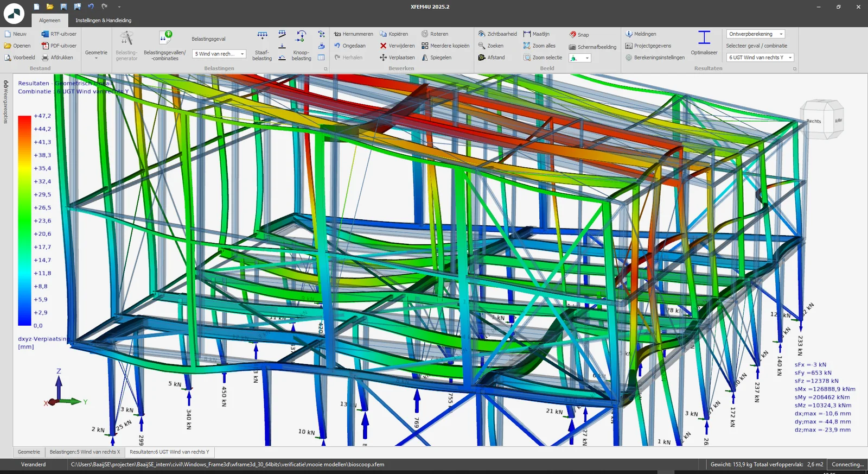Click Zoom alles
This screenshot has width=868, height=474.
pos(539,46)
